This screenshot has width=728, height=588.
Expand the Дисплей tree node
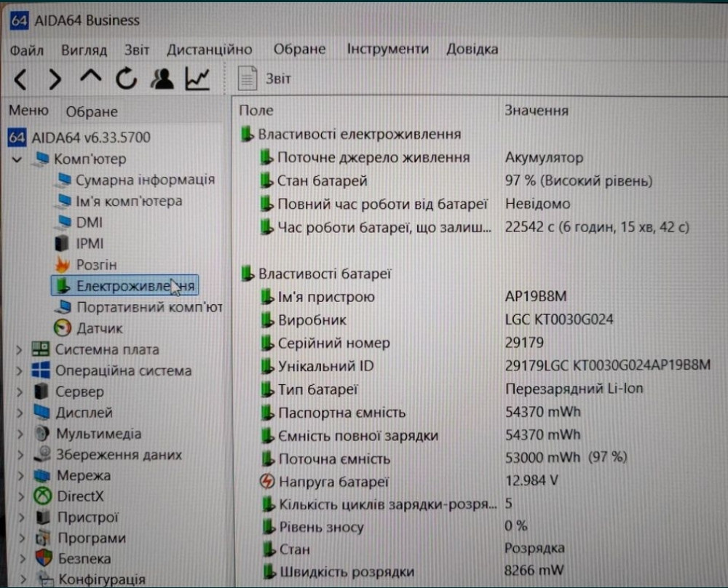coord(20,413)
